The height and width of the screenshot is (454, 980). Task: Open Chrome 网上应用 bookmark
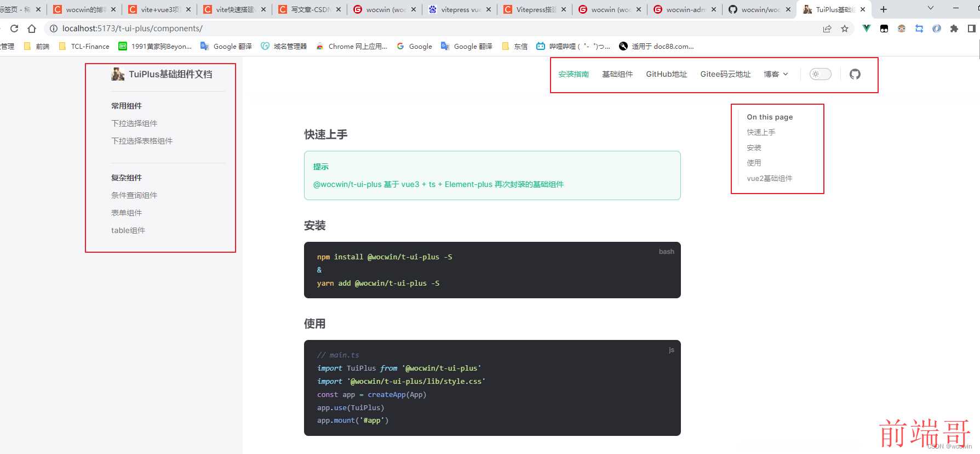click(x=352, y=47)
